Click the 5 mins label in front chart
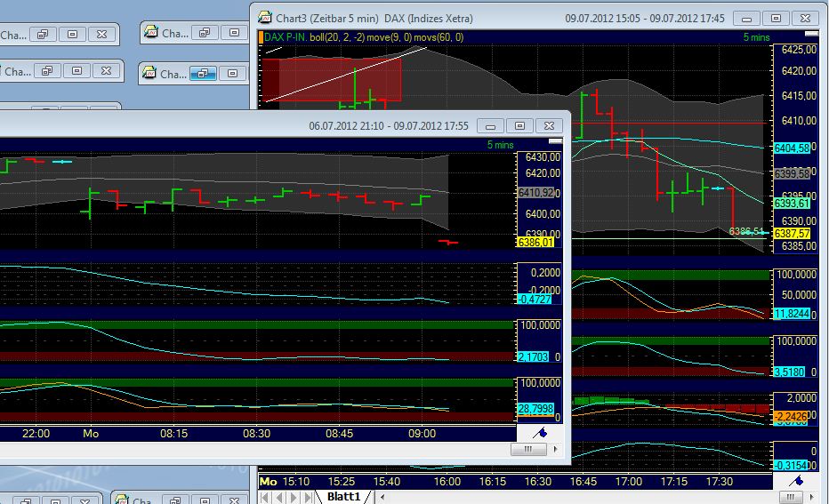This screenshot has width=829, height=504. click(500, 145)
